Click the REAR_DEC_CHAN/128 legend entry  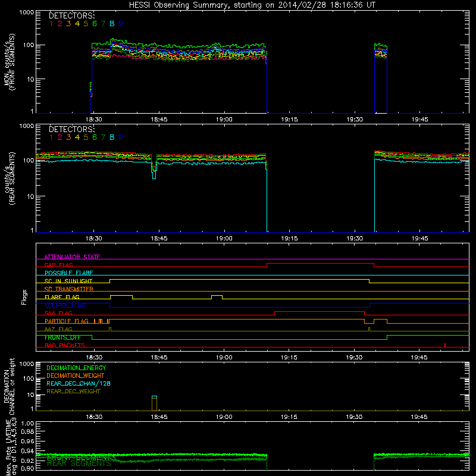pyautogui.click(x=79, y=383)
